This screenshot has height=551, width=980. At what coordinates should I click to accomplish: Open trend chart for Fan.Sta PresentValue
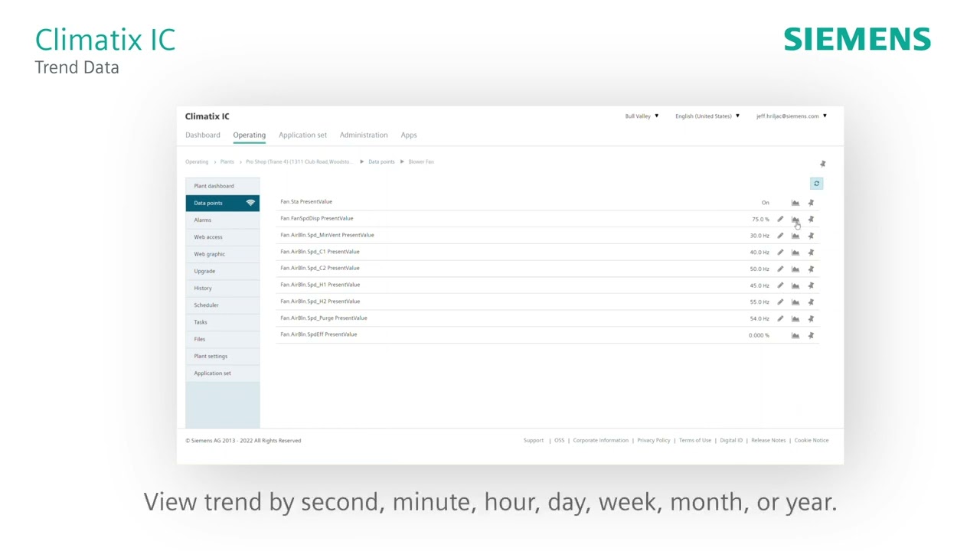pyautogui.click(x=795, y=203)
